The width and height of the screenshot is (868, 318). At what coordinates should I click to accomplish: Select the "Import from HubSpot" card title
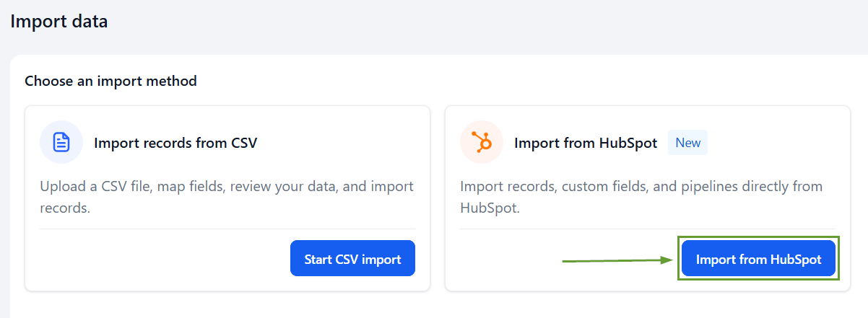(586, 143)
